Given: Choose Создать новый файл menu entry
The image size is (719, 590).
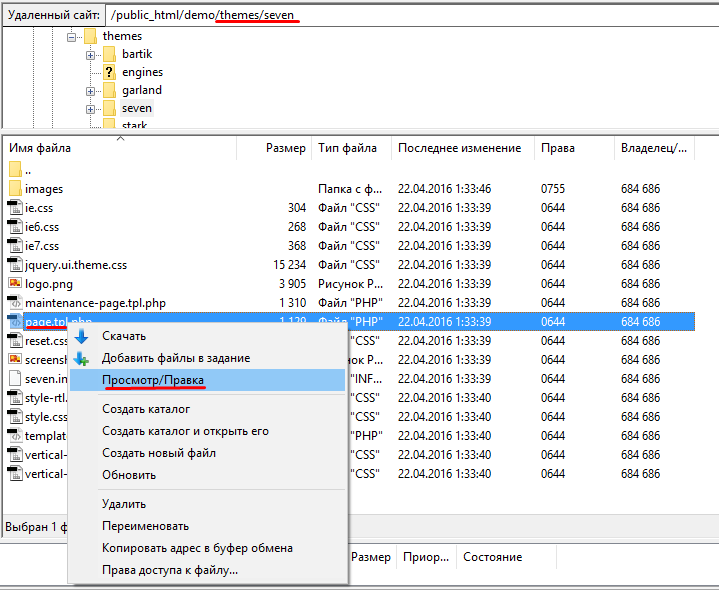Looking at the screenshot, I should (207, 453).
